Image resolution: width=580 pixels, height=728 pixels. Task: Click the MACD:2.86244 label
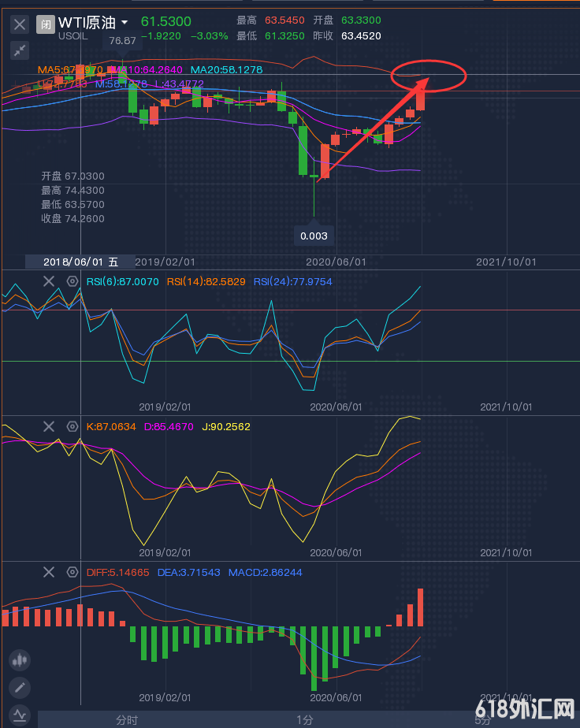(265, 573)
